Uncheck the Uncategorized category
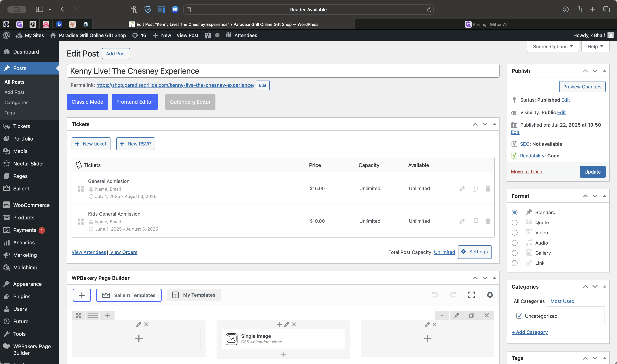 (519, 316)
